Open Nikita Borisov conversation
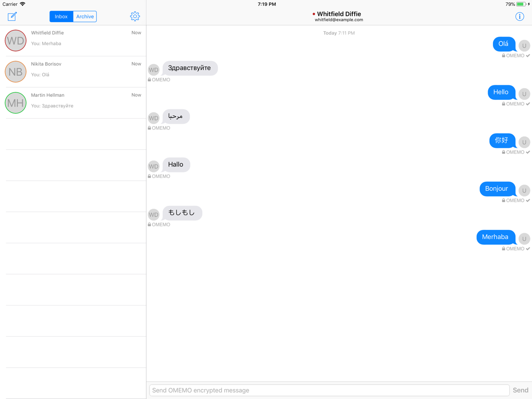The image size is (532, 399). pos(73,72)
